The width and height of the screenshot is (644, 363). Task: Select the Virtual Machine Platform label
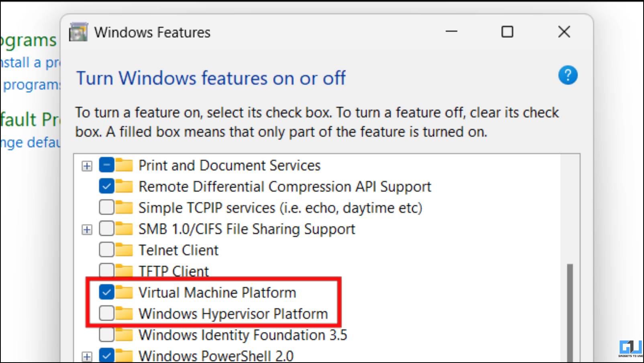point(217,293)
